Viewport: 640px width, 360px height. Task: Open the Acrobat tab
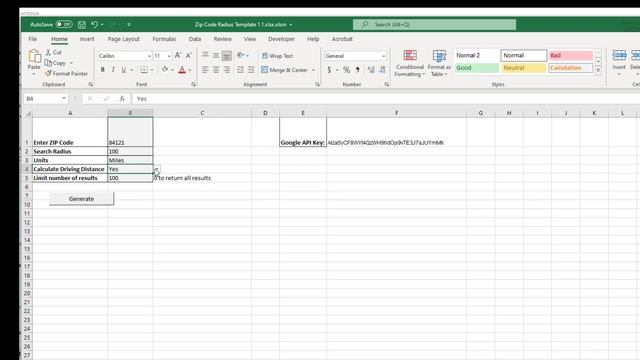[x=342, y=39]
